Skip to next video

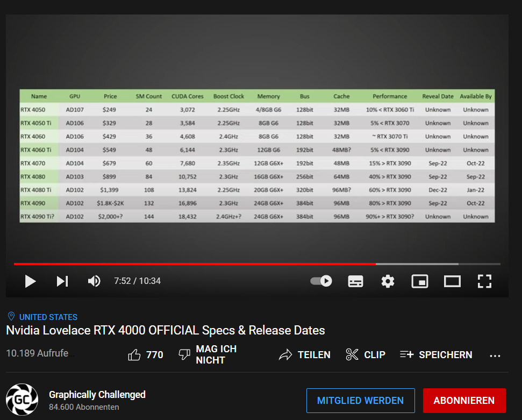pyautogui.click(x=62, y=281)
